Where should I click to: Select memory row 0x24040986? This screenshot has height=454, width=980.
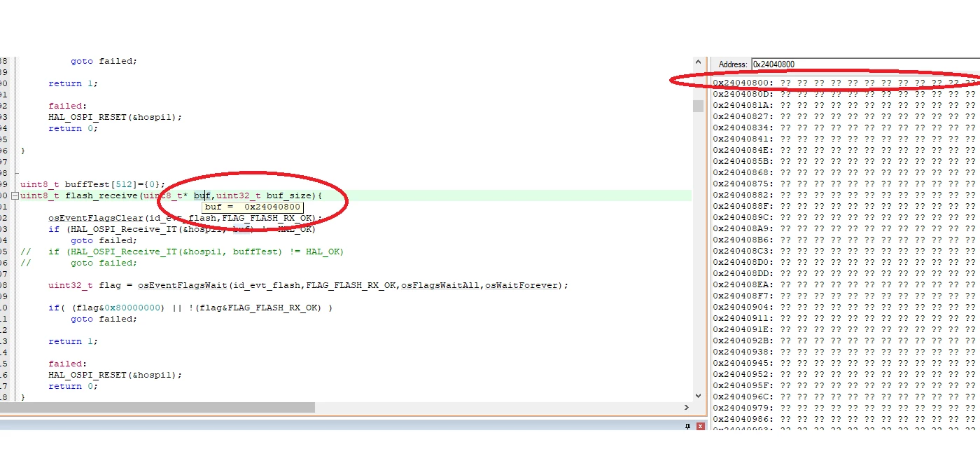[845, 419]
